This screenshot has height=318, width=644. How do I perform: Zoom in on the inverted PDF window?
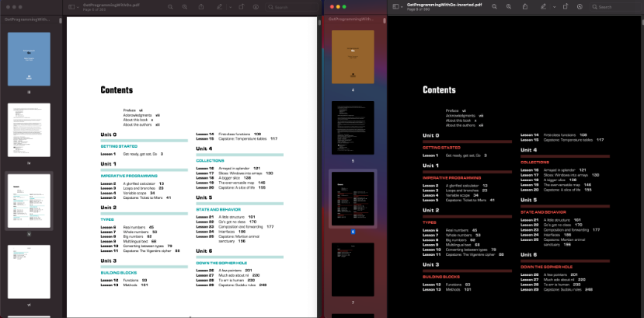[x=509, y=6]
